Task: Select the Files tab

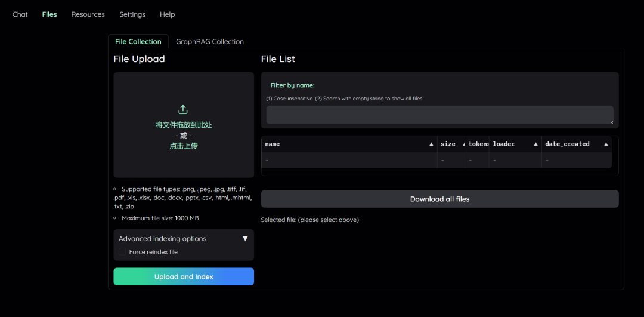Action: click(49, 14)
